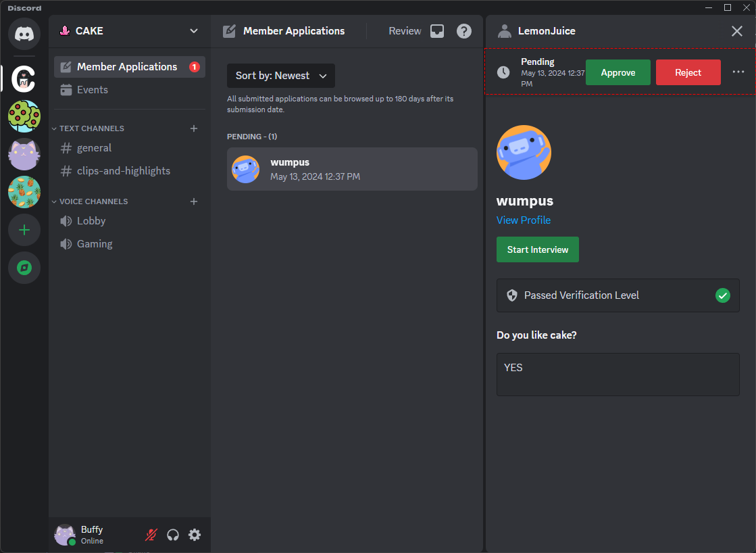Deafen audio with the headphones toggle

pyautogui.click(x=173, y=534)
